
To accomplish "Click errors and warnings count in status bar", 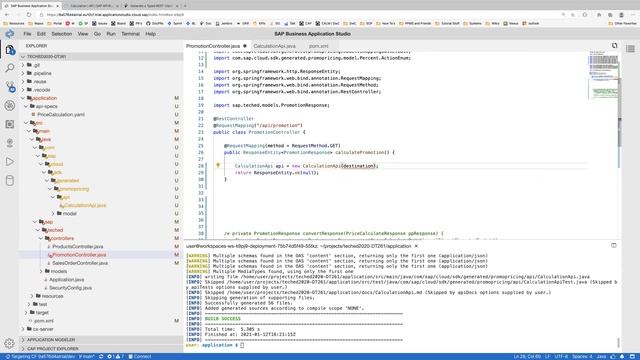I will (x=115, y=356).
